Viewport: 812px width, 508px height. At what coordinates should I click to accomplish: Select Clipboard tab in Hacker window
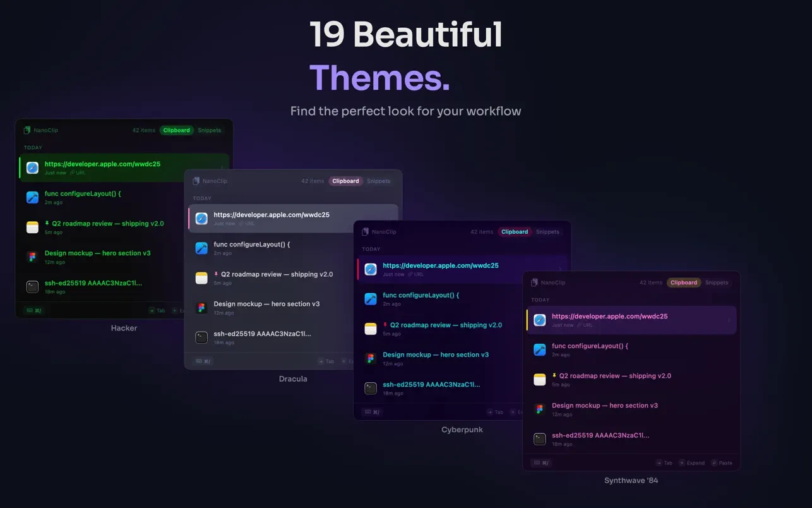pyautogui.click(x=176, y=130)
